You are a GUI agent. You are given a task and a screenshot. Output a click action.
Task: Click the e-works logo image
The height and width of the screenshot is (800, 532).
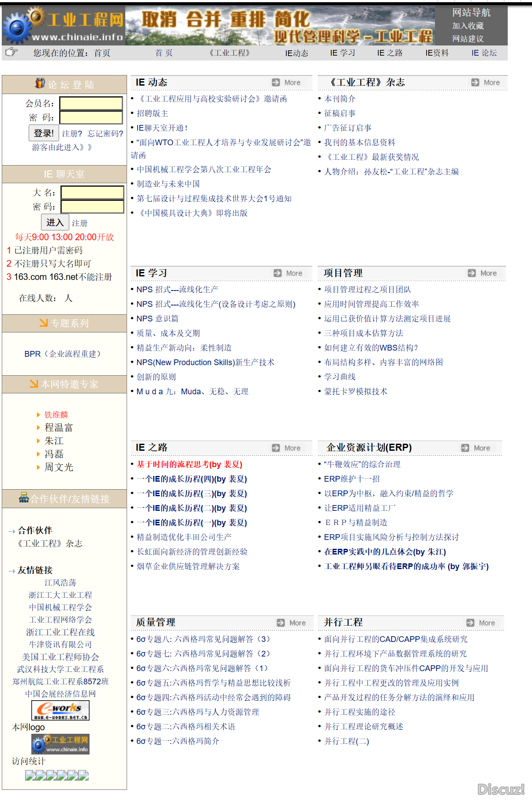pyautogui.click(x=60, y=710)
